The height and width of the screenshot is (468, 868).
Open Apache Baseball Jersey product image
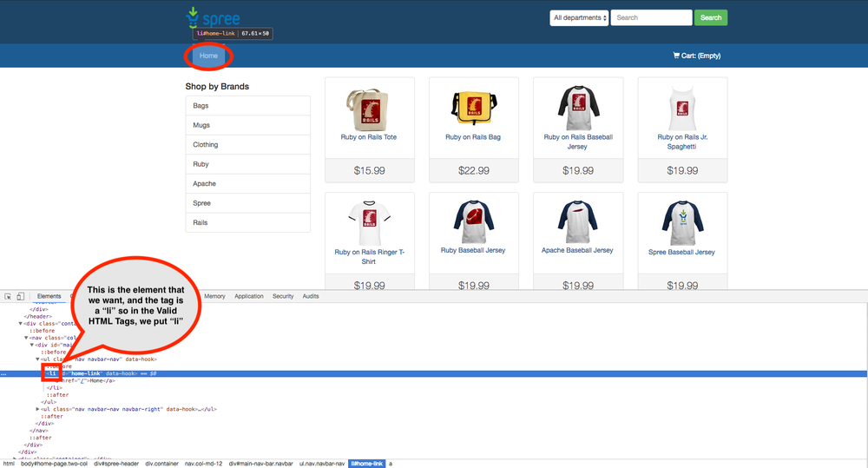pyautogui.click(x=578, y=222)
